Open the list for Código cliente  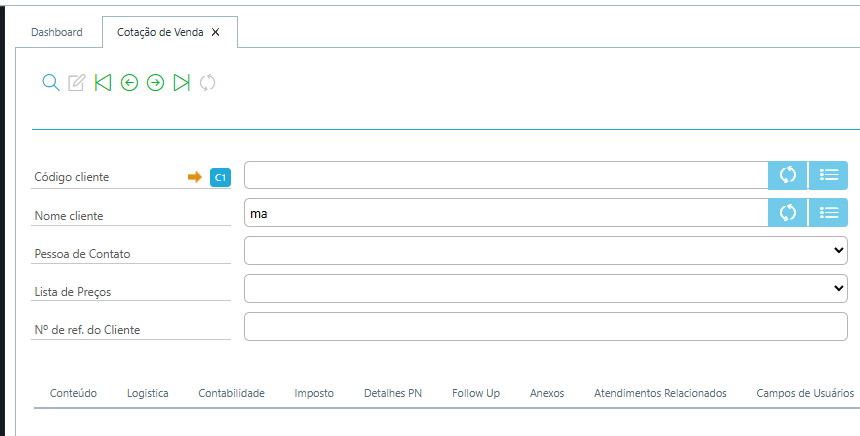pyautogui.click(x=828, y=175)
